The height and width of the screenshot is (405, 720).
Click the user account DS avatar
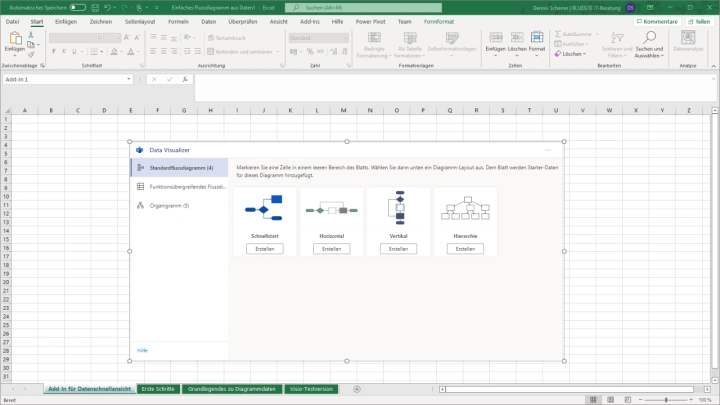[x=630, y=8]
